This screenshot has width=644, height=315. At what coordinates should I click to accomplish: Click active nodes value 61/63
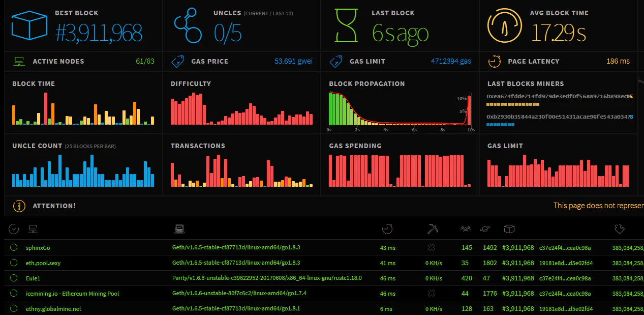click(145, 62)
